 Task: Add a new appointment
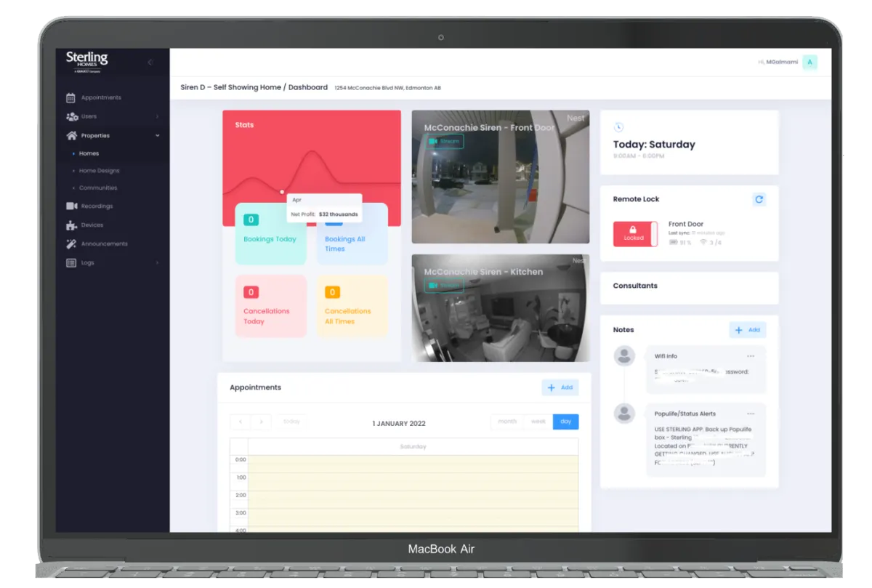tap(560, 388)
